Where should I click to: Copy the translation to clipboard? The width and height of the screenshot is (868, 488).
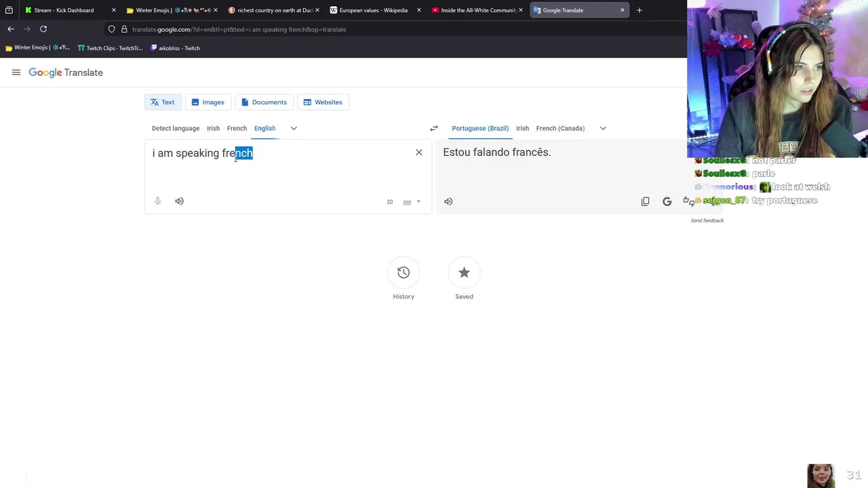(646, 201)
